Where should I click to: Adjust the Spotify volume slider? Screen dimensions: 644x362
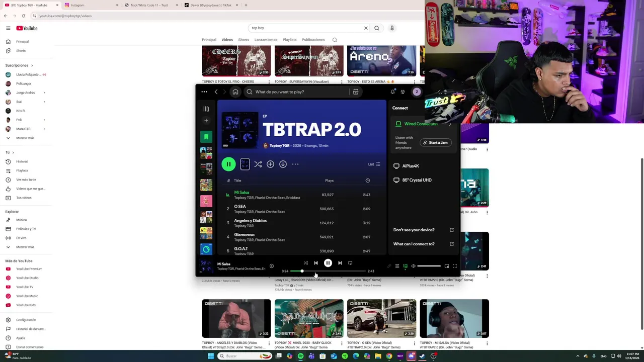429,266
